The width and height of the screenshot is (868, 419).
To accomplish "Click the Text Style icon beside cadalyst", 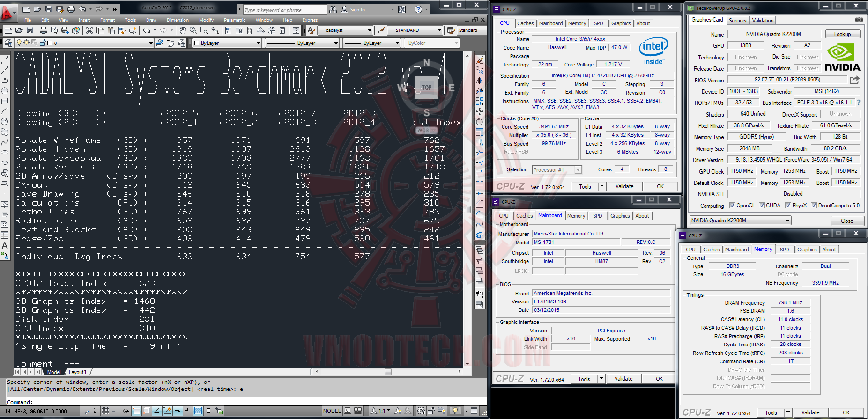I will click(x=312, y=30).
